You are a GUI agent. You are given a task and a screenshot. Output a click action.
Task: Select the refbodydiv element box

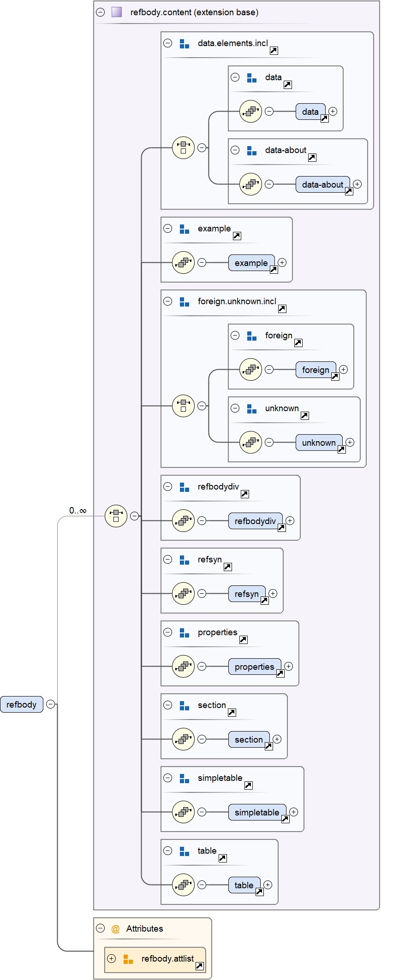coord(255,521)
